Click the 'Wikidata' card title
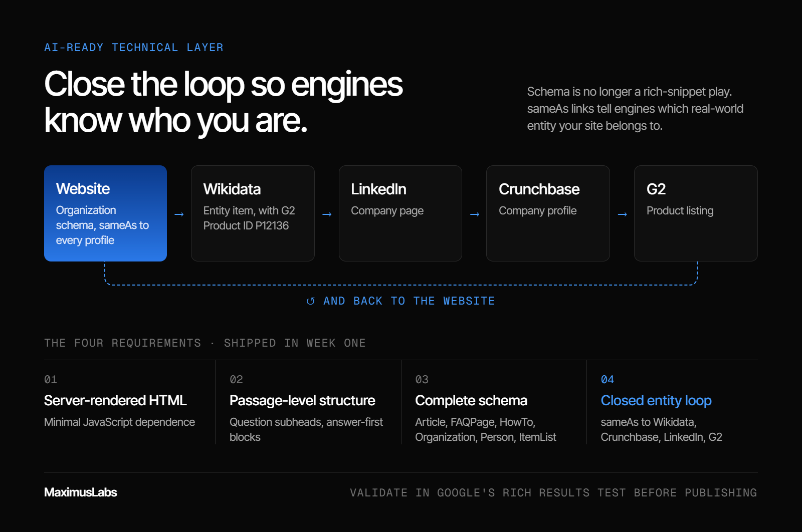The width and height of the screenshot is (802, 532). pos(232,189)
